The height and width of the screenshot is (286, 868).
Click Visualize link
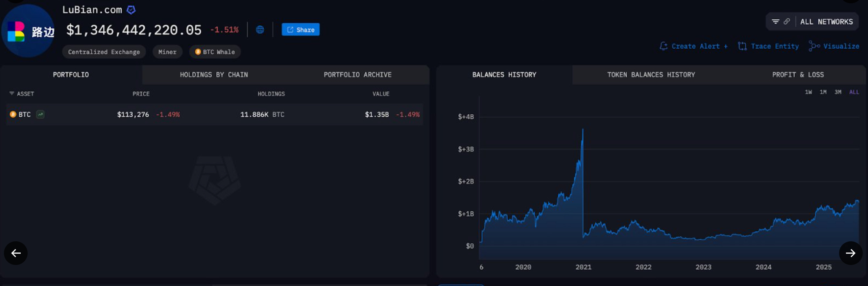pyautogui.click(x=841, y=46)
